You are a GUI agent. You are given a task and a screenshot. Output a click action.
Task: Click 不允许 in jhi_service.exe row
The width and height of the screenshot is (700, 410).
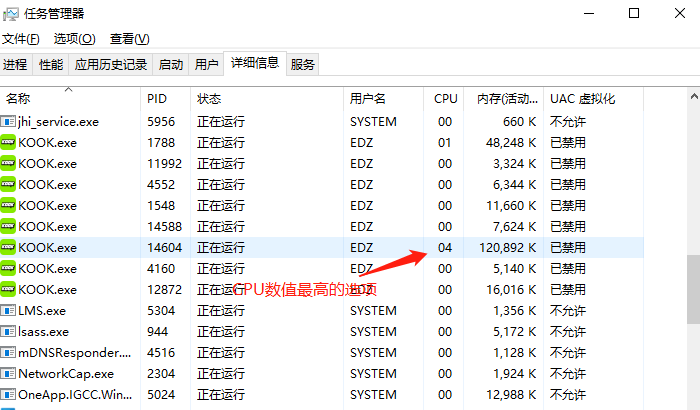point(568,122)
